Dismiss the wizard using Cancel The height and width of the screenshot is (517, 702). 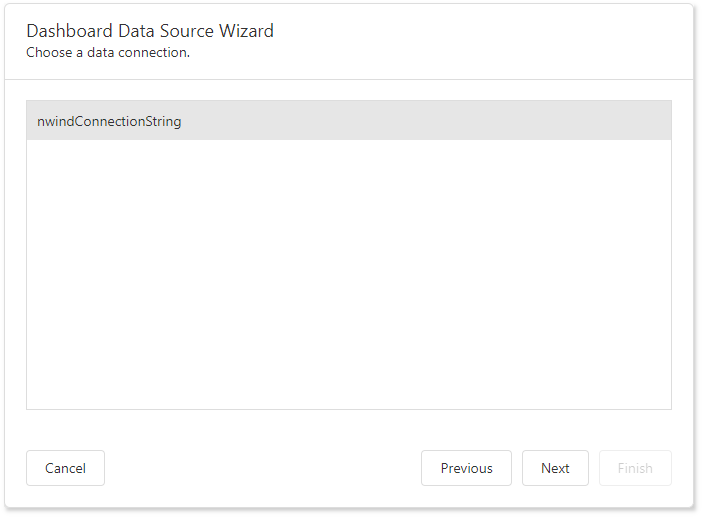click(x=65, y=468)
